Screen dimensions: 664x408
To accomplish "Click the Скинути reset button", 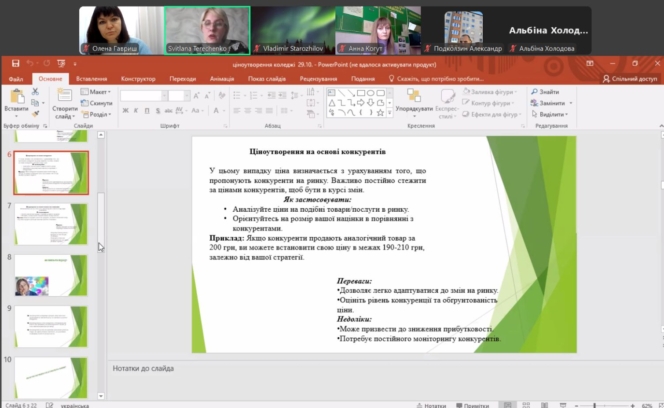I will coord(99,102).
